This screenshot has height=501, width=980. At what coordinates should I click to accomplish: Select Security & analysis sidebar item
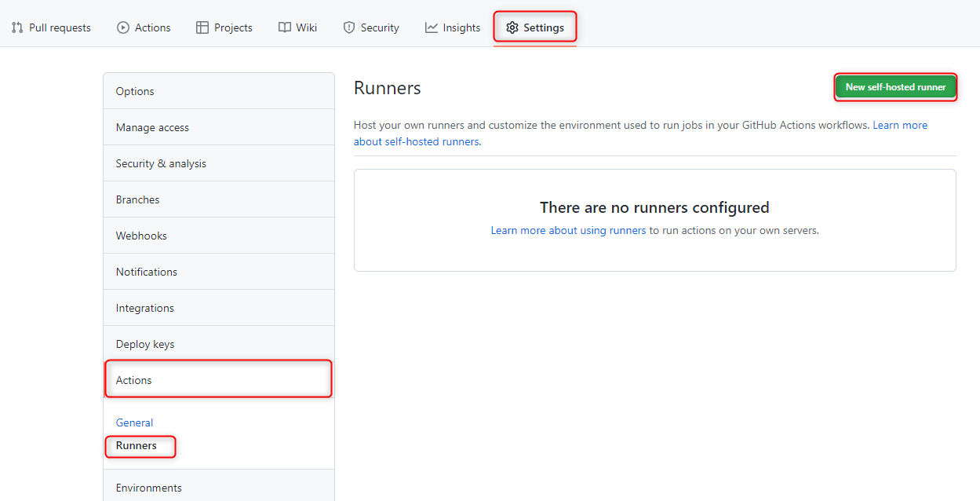click(219, 163)
